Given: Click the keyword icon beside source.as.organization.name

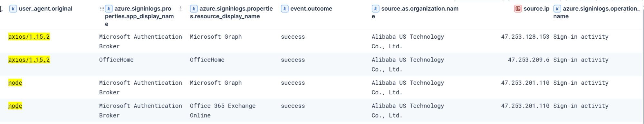Looking at the screenshot, I should point(375,9).
